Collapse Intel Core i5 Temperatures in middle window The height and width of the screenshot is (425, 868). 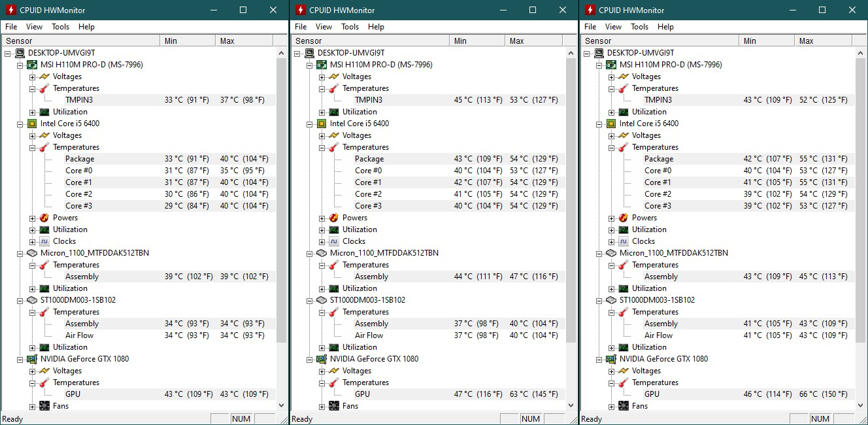322,147
